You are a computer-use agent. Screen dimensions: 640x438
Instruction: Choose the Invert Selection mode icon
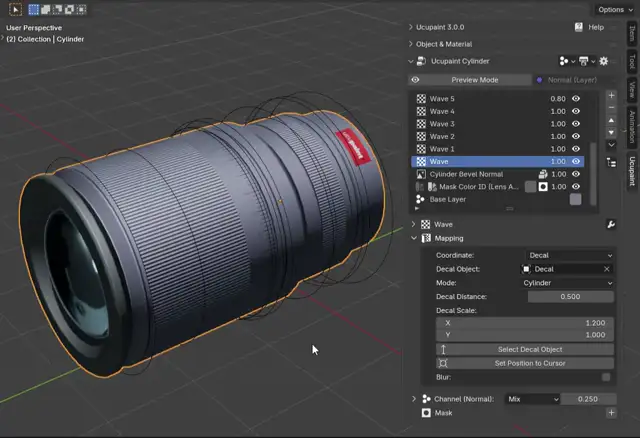point(69,9)
